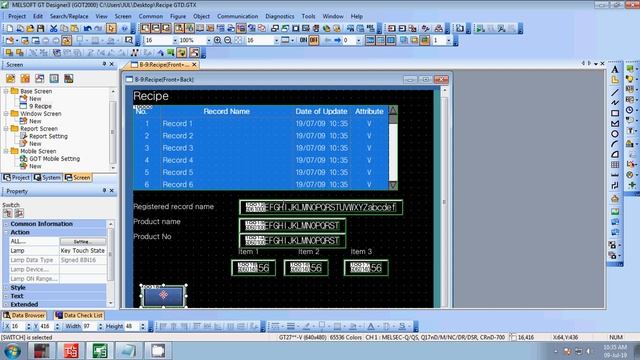Close the B-9:Recipe document tab
This screenshot has width=640, height=360.
(194, 64)
